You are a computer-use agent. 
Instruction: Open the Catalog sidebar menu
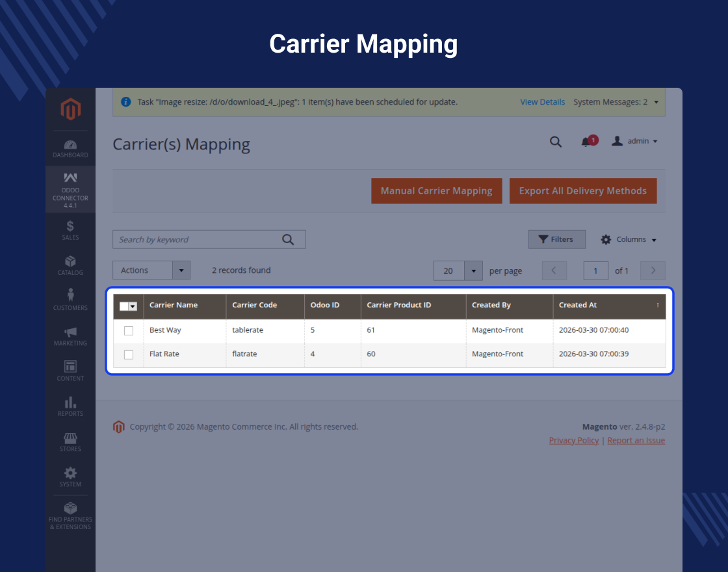(70, 266)
